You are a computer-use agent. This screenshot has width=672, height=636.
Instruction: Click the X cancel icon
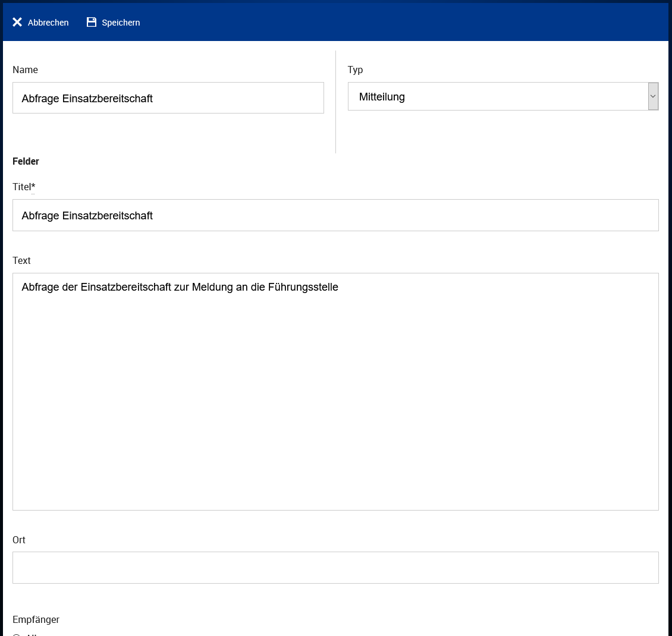(x=17, y=22)
